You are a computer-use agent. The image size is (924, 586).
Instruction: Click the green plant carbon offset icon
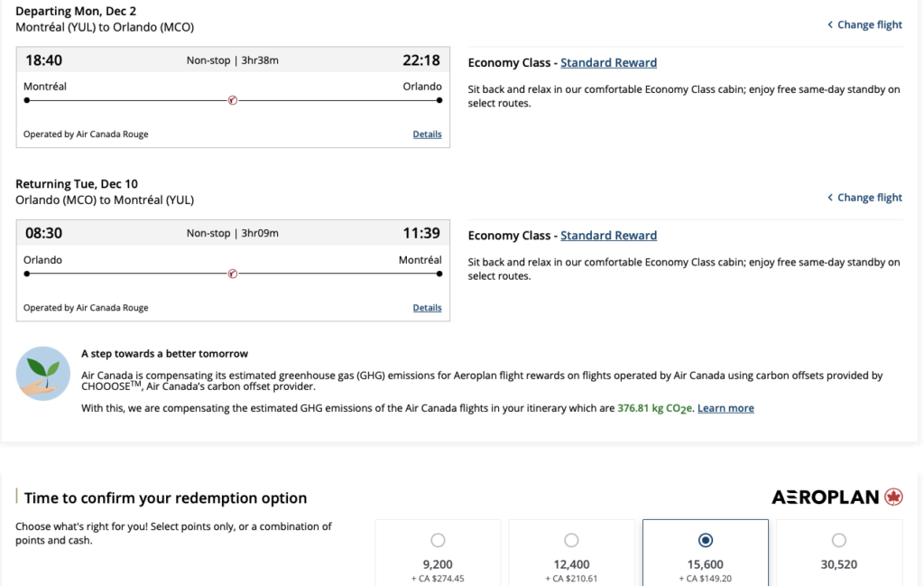43,373
